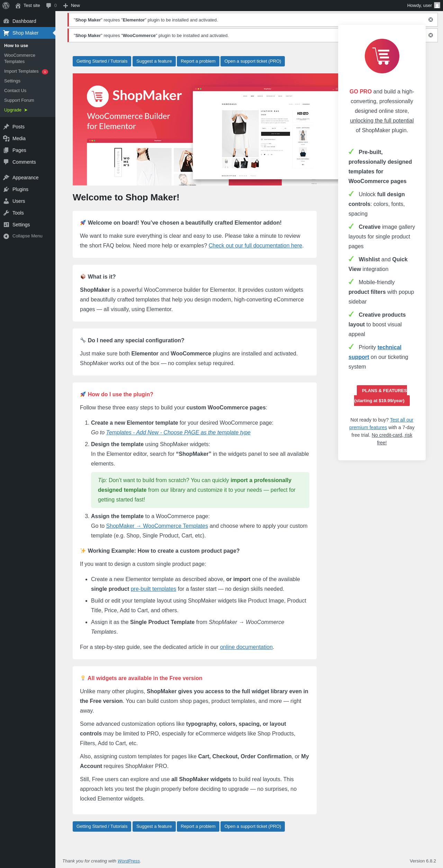The image size is (443, 868).
Task: Collapse the admin menu arrow icon
Action: (6, 236)
